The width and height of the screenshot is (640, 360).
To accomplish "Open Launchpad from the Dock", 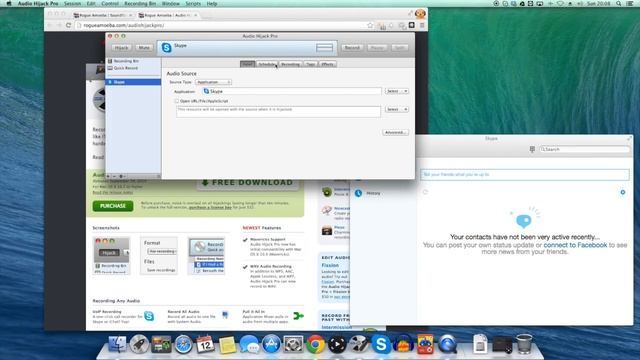I will pos(139,344).
